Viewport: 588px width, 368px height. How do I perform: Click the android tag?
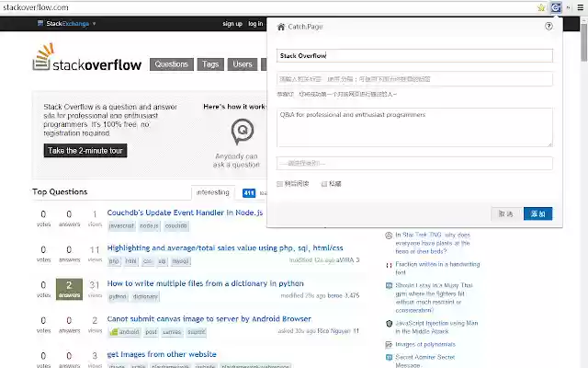coord(125,332)
